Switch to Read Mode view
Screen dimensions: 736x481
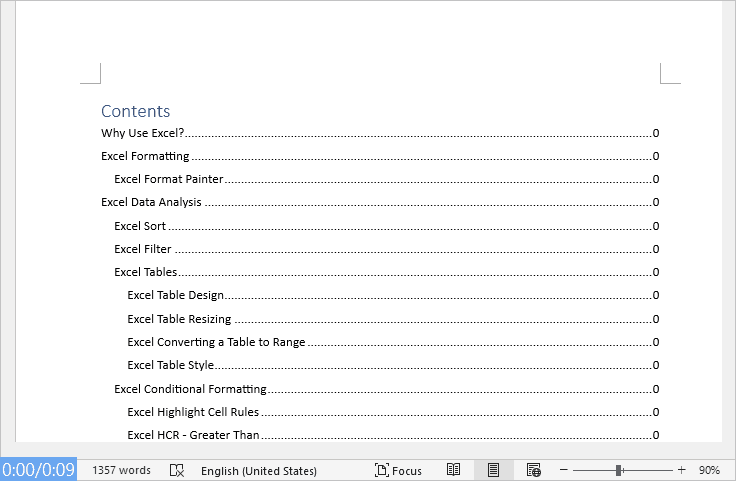(453, 470)
